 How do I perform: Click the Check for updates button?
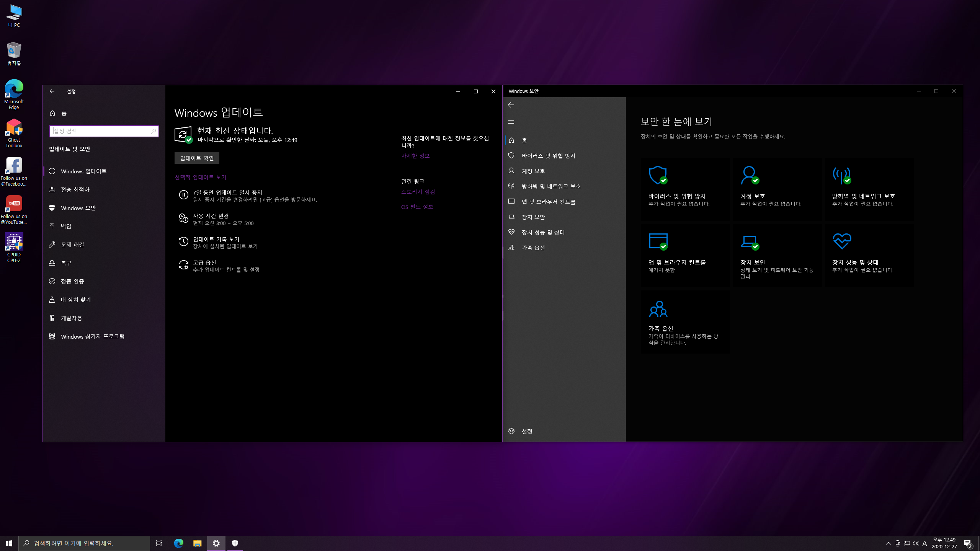pos(197,158)
